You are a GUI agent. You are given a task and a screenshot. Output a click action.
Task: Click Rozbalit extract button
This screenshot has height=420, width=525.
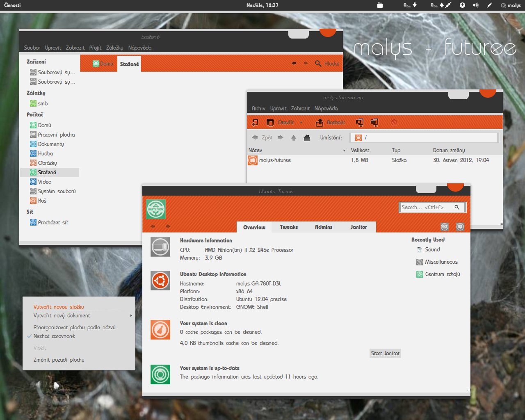[x=331, y=122]
